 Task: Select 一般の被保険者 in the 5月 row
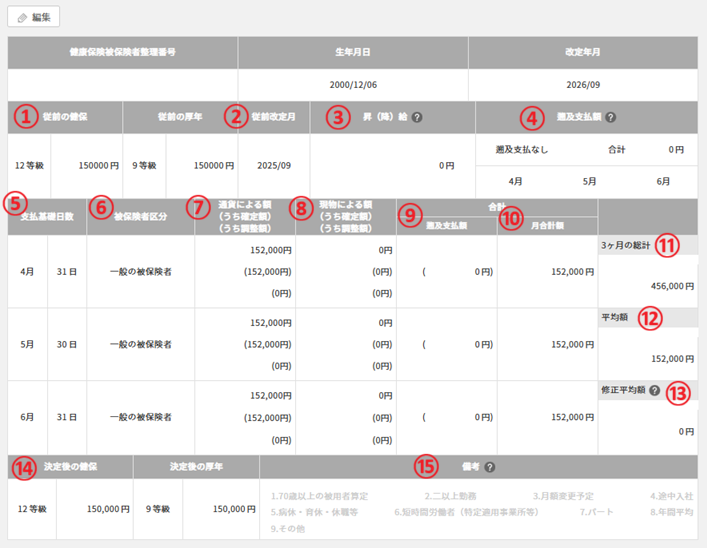(141, 345)
